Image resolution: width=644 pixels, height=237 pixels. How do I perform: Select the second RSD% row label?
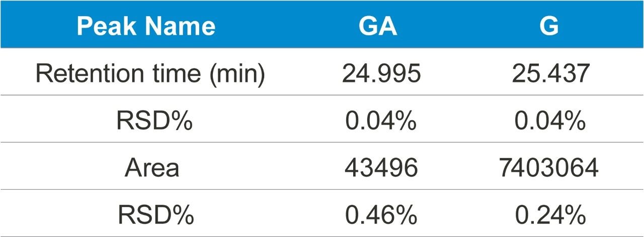155,216
